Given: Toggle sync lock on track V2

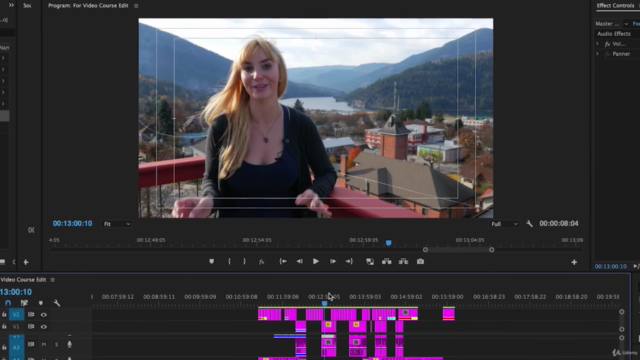Looking at the screenshot, I should [31, 315].
